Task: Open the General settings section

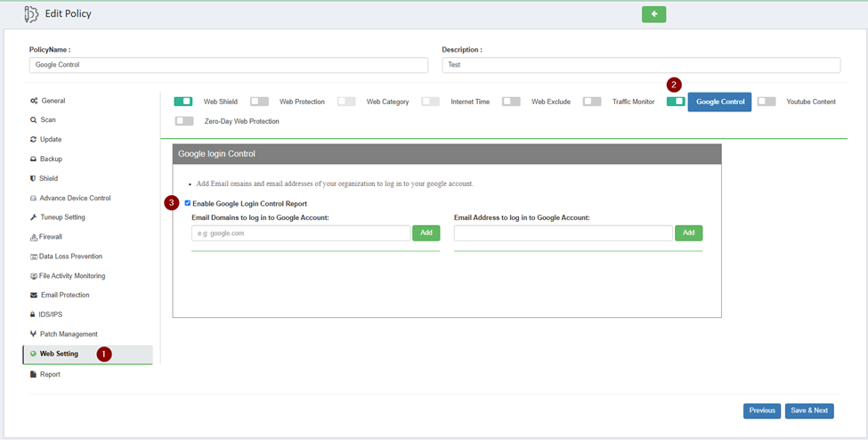Action: [53, 101]
